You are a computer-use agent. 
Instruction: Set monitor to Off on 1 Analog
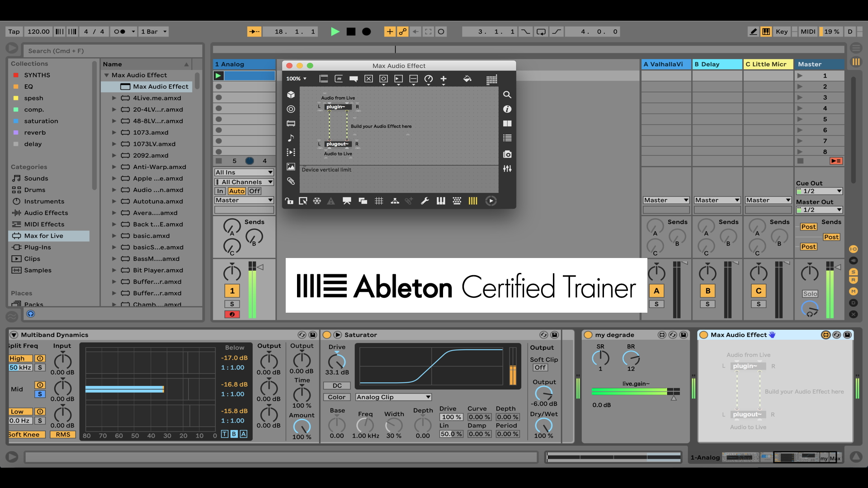[x=255, y=191]
